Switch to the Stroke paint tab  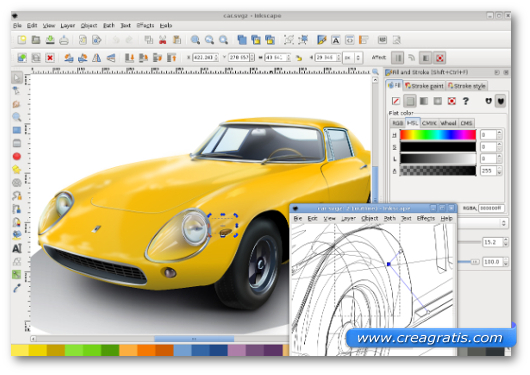tap(424, 86)
